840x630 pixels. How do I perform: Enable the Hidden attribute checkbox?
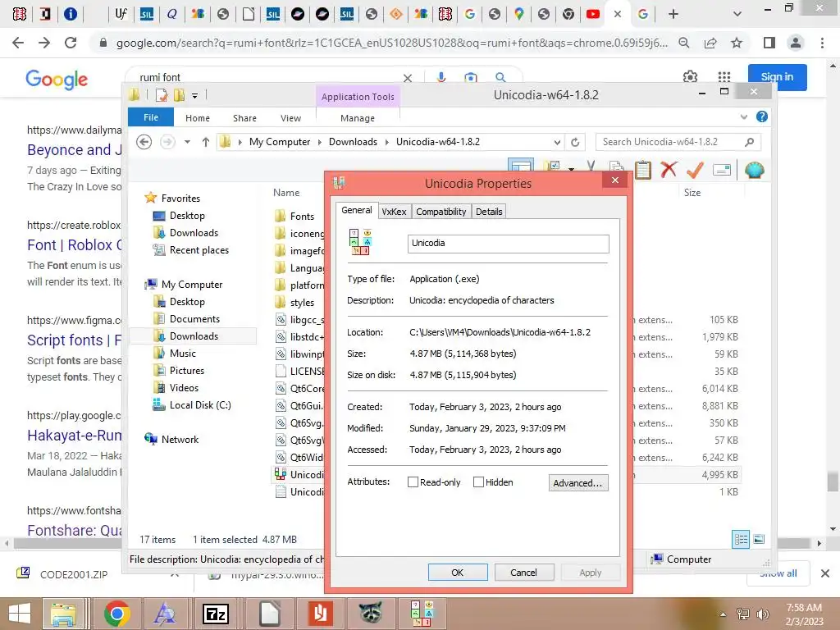(x=478, y=482)
